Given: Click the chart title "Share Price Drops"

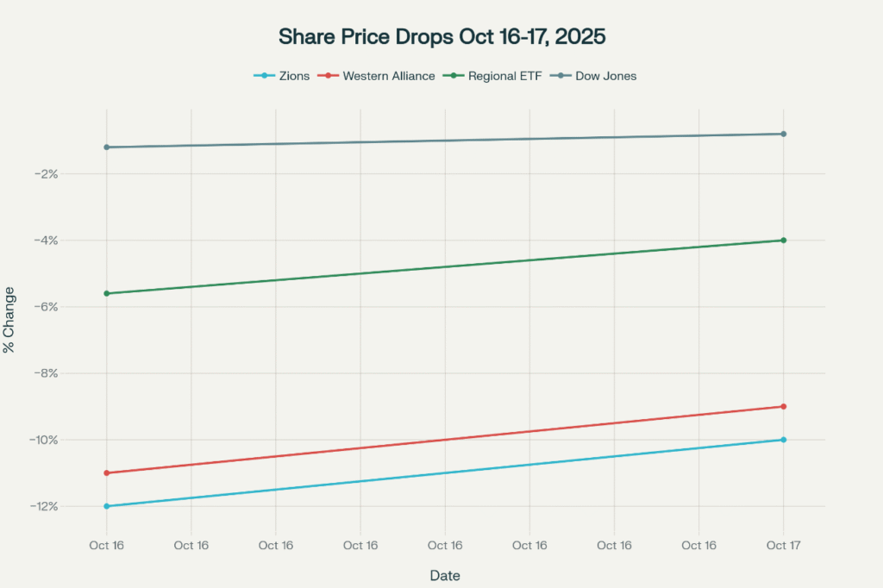Looking at the screenshot, I should pyautogui.click(x=441, y=37).
